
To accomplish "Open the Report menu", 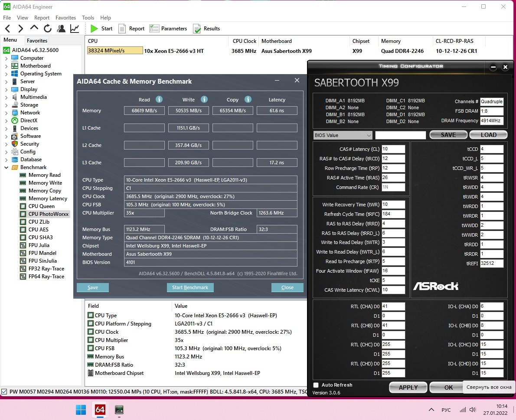I will click(x=42, y=18).
